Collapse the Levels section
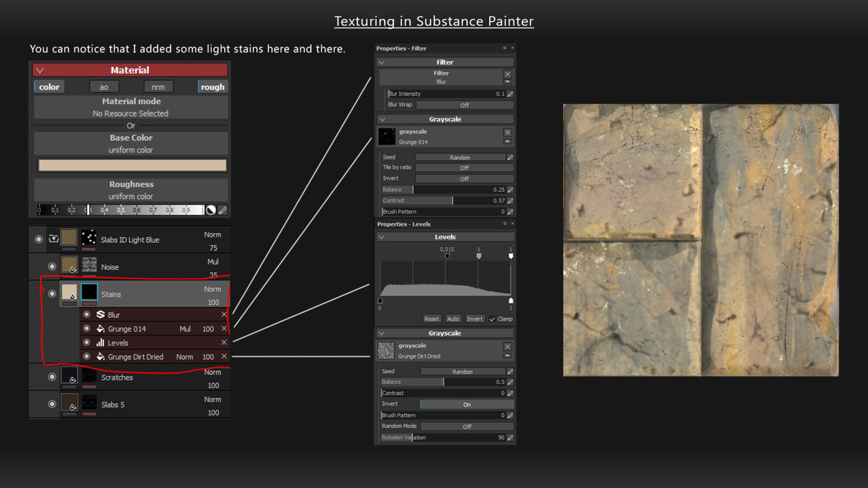This screenshot has width=868, height=488. pos(382,237)
